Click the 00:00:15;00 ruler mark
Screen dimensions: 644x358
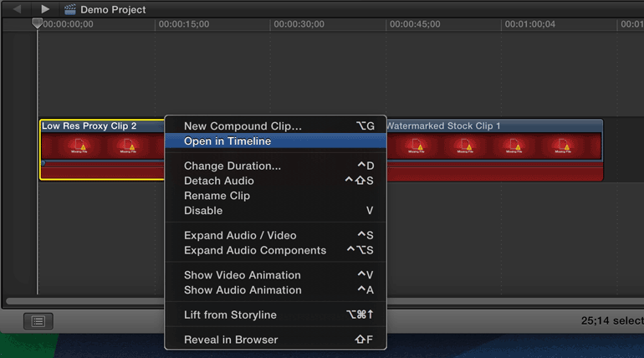(184, 24)
